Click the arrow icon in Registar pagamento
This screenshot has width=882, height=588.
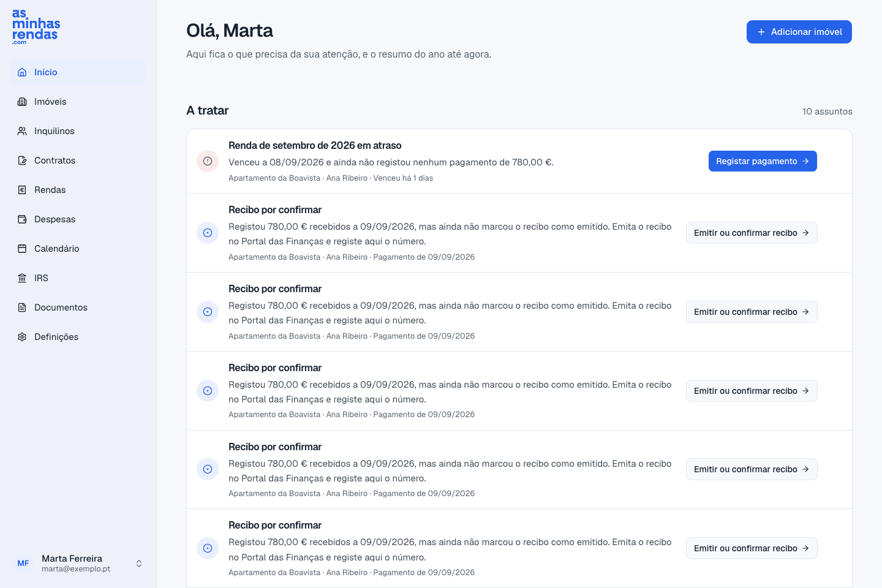click(805, 161)
